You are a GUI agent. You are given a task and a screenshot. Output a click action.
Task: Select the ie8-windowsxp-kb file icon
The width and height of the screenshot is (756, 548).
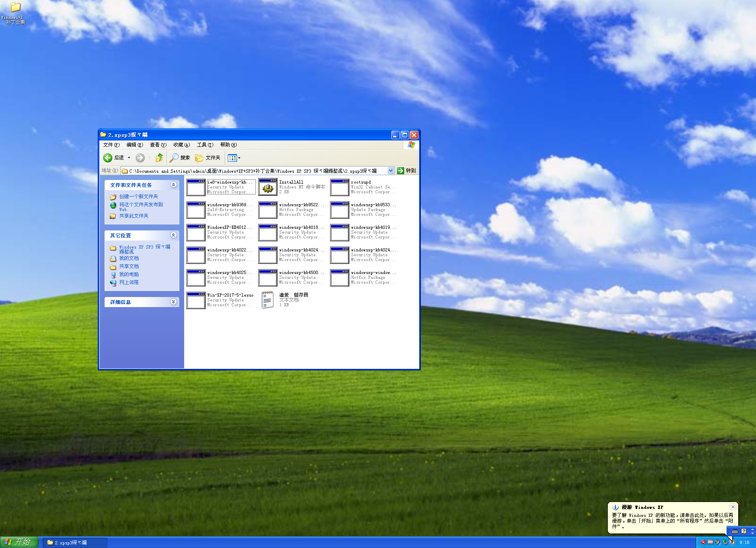coord(196,188)
